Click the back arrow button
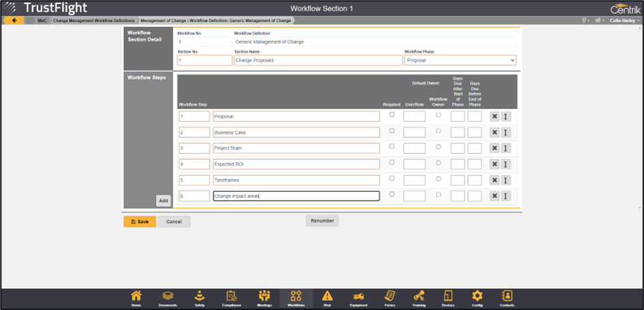Viewport: 644px width, 310px height. 14,20
